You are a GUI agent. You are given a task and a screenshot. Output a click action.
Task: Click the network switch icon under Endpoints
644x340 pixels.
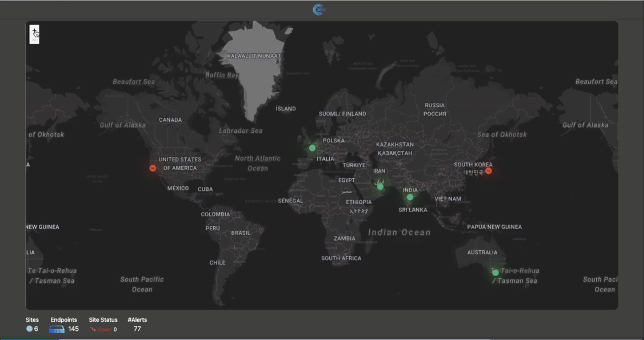coord(57,329)
